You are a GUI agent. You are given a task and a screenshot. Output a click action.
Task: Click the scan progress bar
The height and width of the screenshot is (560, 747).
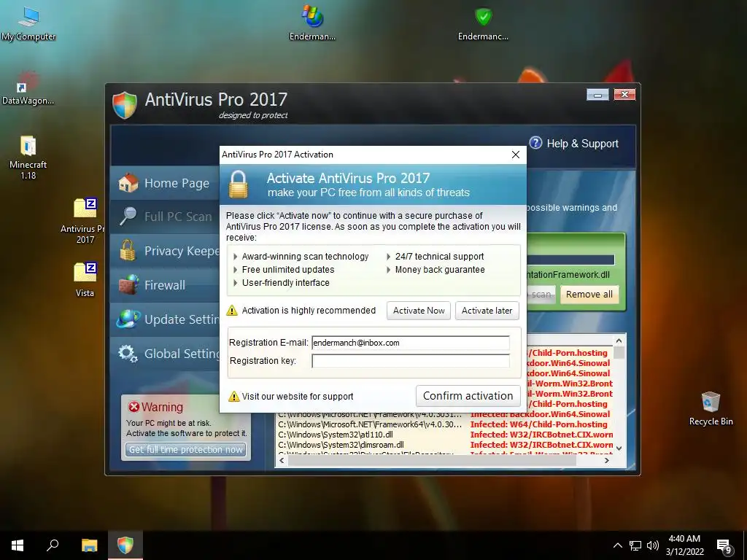pyautogui.click(x=570, y=260)
